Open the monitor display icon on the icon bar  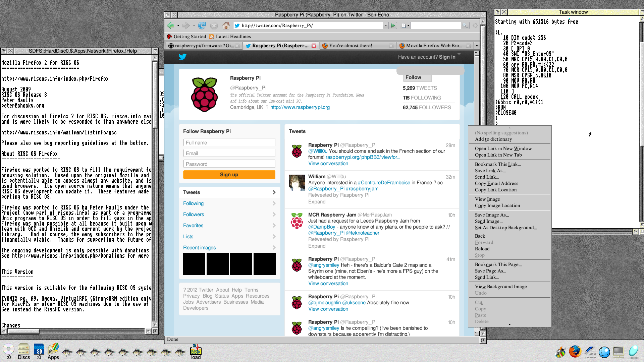[618, 352]
